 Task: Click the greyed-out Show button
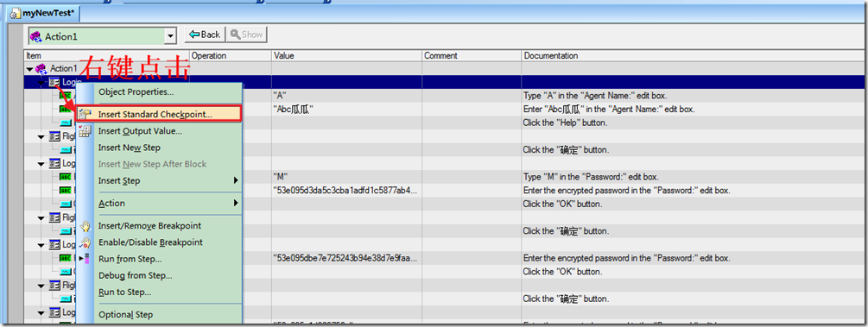246,35
